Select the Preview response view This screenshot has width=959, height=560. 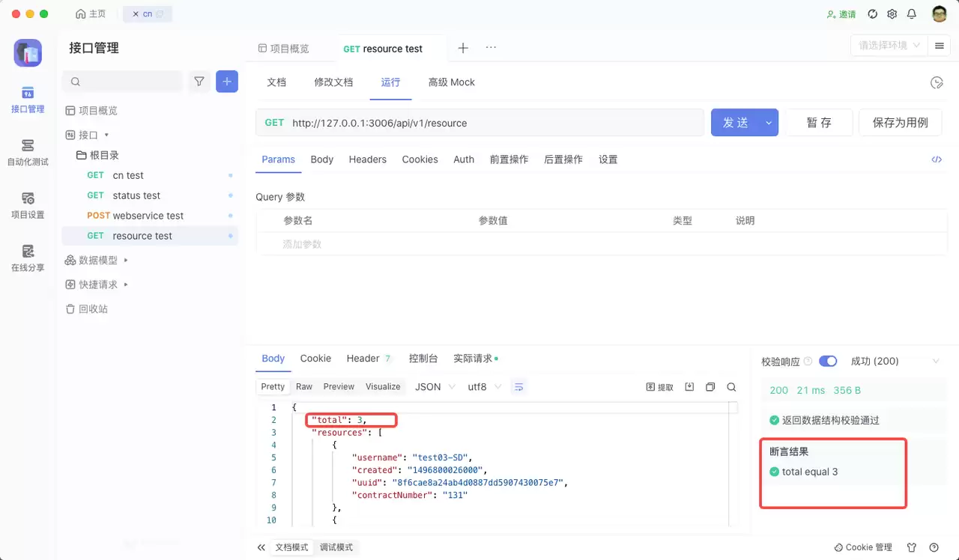[x=339, y=387]
